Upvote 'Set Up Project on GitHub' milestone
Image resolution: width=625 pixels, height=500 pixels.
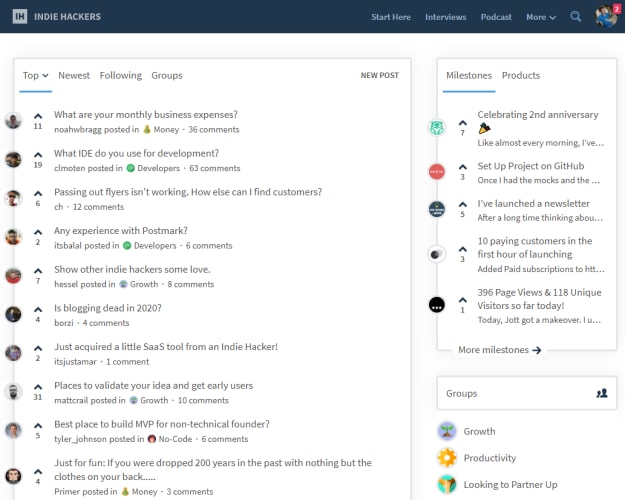coord(462,167)
